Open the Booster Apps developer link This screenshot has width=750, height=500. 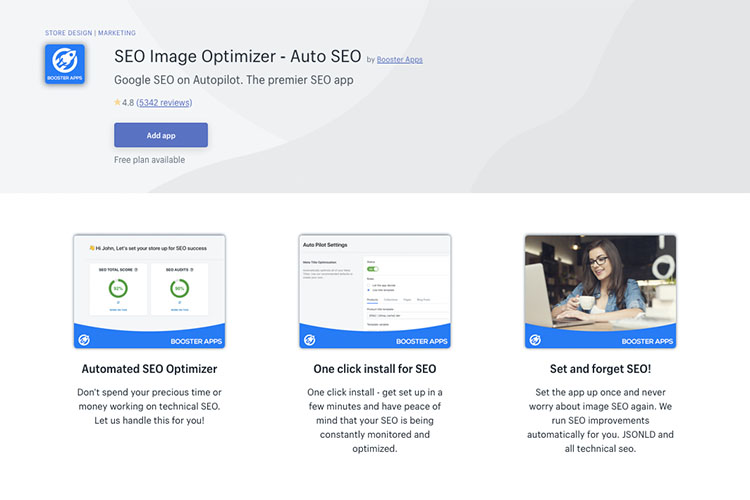point(399,59)
